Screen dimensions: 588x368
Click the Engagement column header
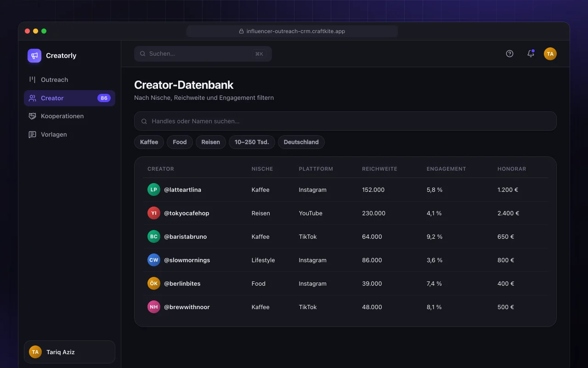tap(446, 169)
